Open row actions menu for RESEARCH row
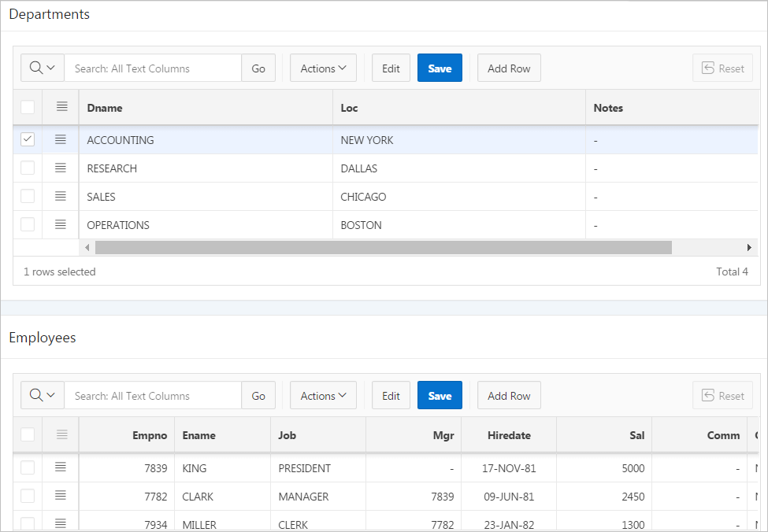The image size is (768, 532). coord(61,168)
